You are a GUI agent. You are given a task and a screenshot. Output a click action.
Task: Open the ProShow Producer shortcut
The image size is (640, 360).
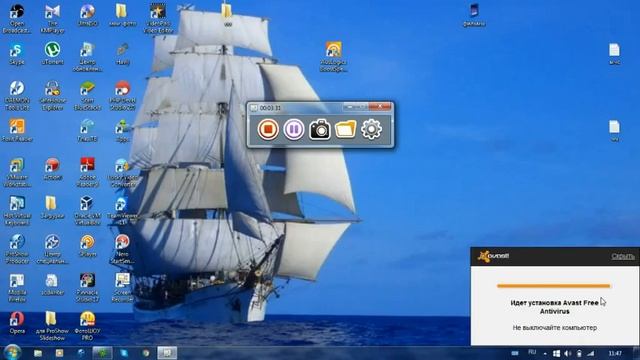17,249
